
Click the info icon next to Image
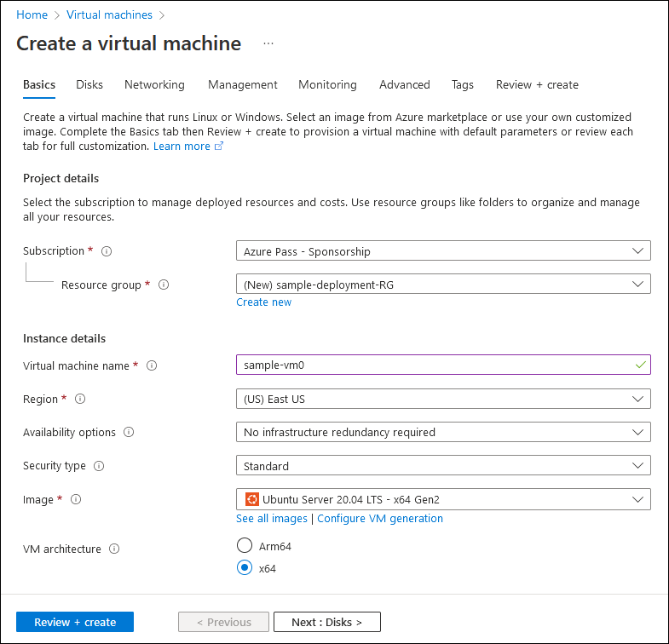tap(76, 499)
